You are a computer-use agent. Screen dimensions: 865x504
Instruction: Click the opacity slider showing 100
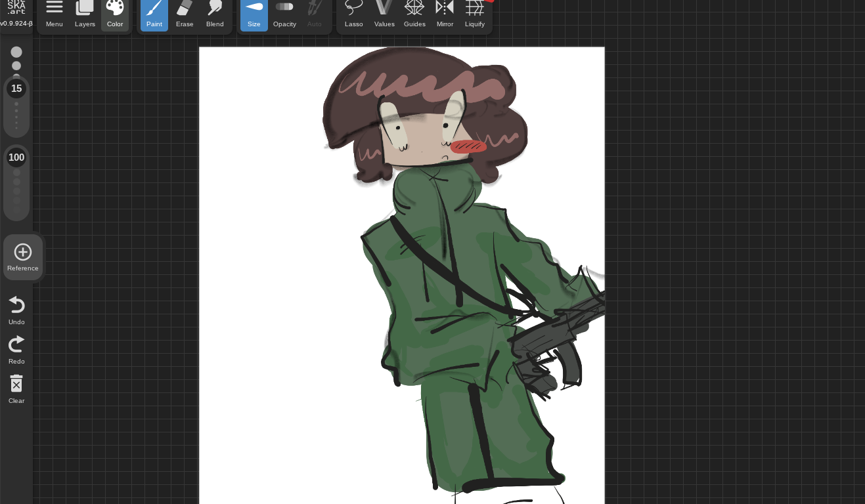[x=16, y=157]
